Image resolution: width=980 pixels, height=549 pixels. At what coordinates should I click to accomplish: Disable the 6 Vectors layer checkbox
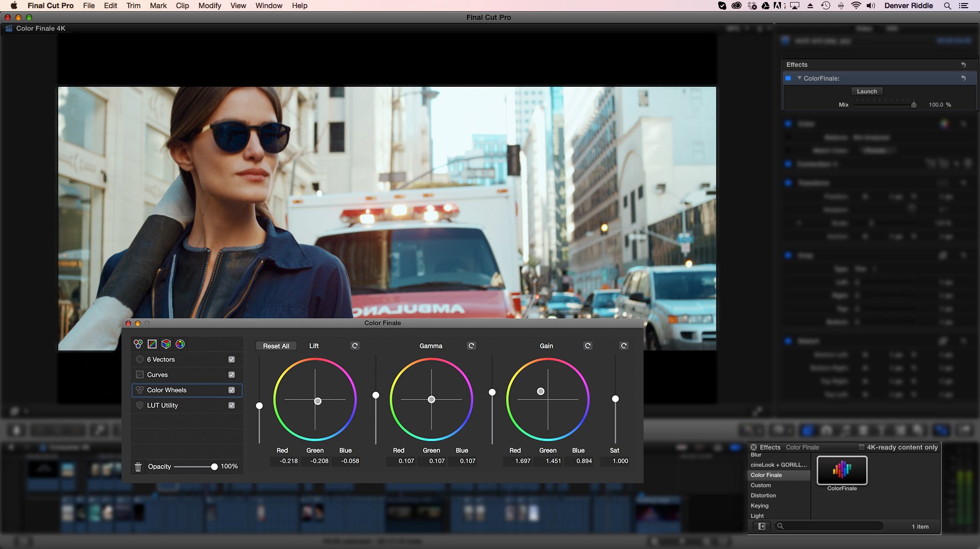click(x=232, y=360)
